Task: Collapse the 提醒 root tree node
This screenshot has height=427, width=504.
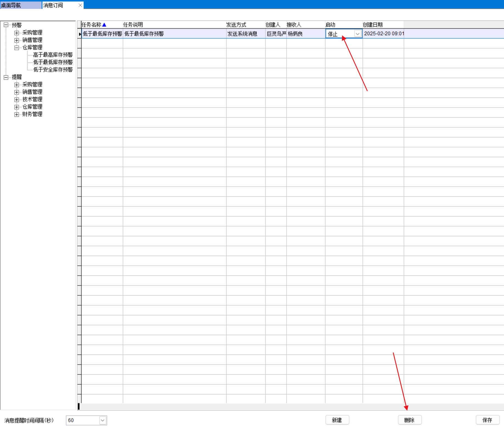Action: click(x=6, y=77)
